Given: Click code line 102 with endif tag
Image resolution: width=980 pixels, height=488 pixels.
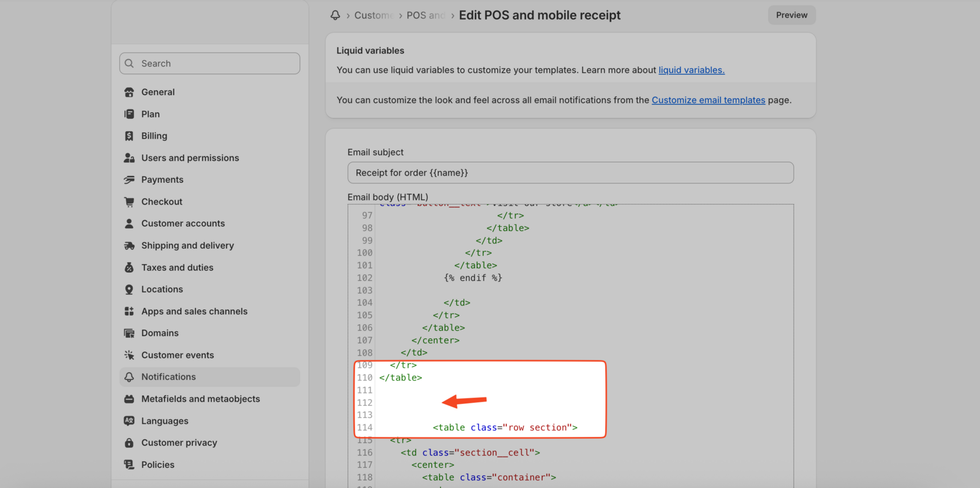Looking at the screenshot, I should pyautogui.click(x=473, y=278).
